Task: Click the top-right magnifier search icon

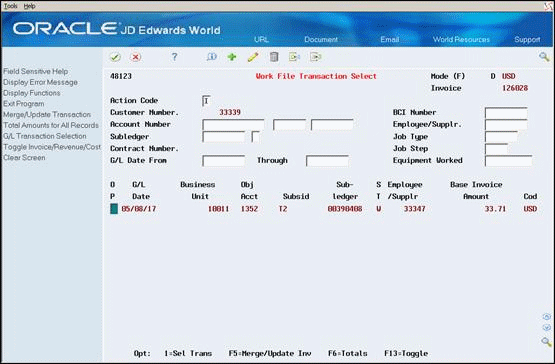Action: [544, 57]
